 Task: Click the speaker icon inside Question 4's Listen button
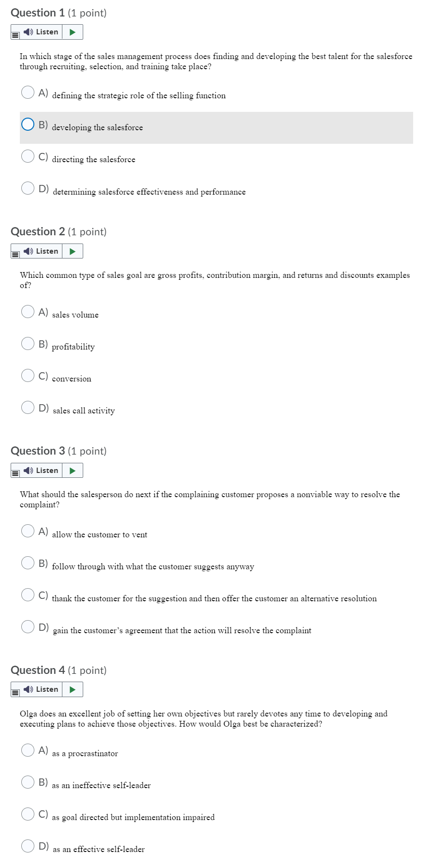pyautogui.click(x=28, y=689)
